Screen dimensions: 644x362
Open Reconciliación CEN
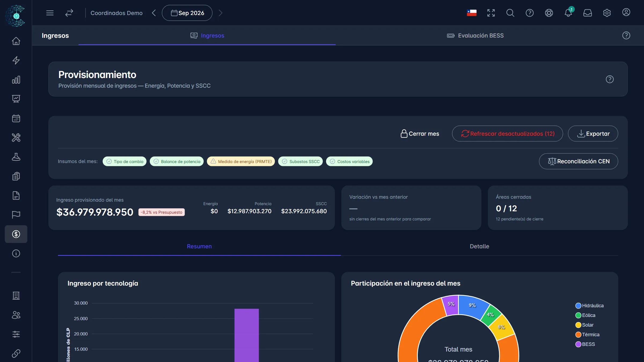(x=579, y=161)
